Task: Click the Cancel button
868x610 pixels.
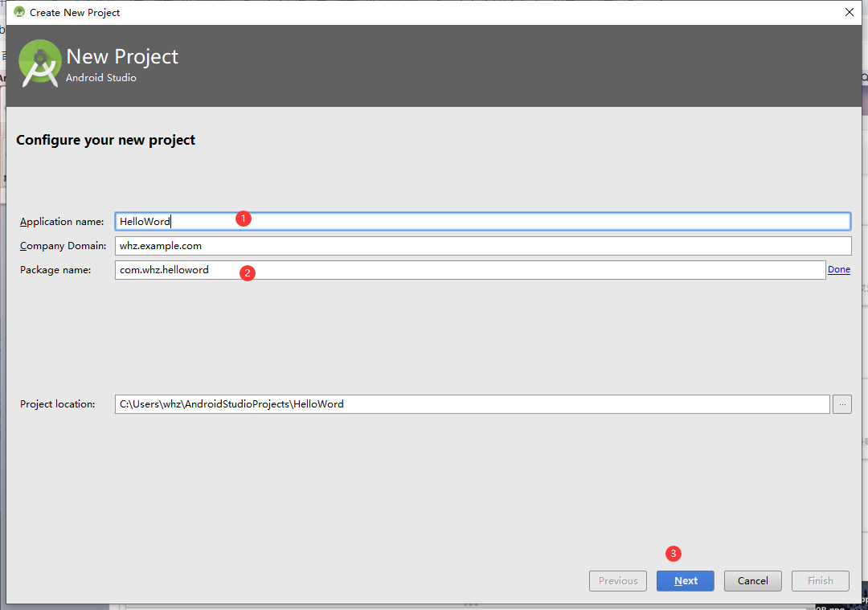Action: click(x=753, y=580)
